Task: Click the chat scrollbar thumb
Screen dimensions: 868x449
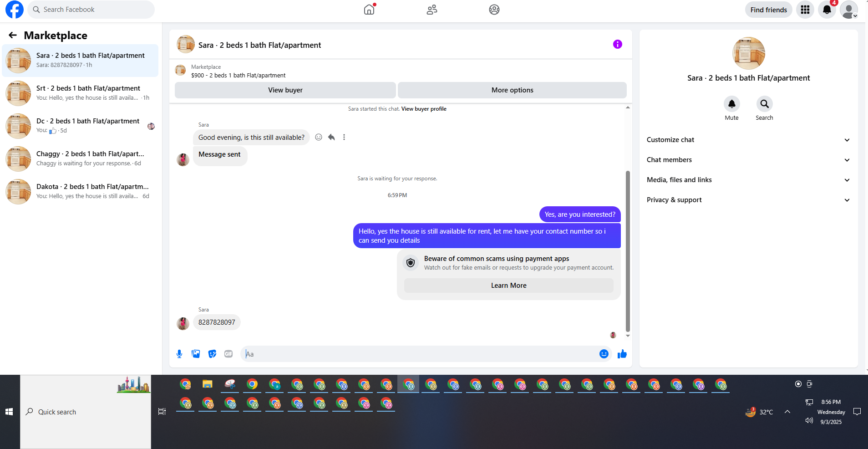Action: click(628, 251)
